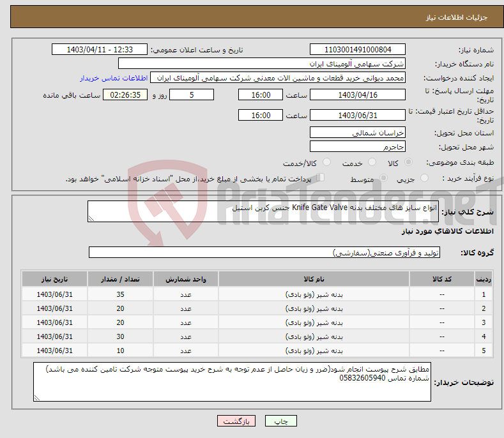Select the متوسط purchase type radio
This screenshot has width=504, height=438.
(383, 178)
